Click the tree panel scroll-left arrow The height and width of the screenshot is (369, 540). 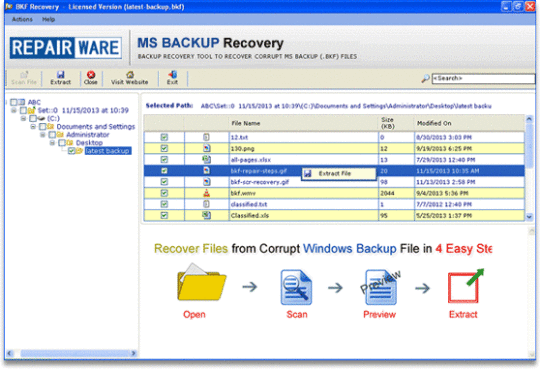9,353
